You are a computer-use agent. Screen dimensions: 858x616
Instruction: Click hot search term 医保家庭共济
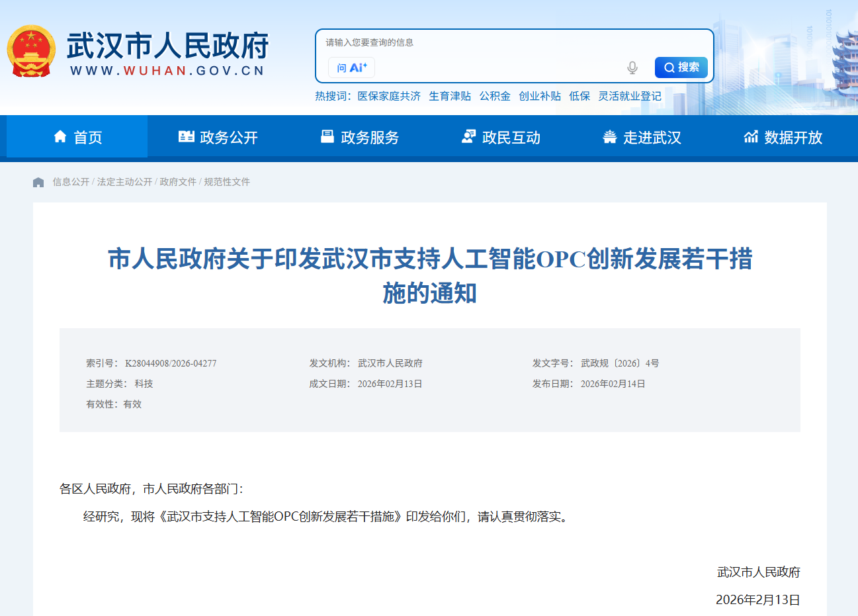(389, 96)
